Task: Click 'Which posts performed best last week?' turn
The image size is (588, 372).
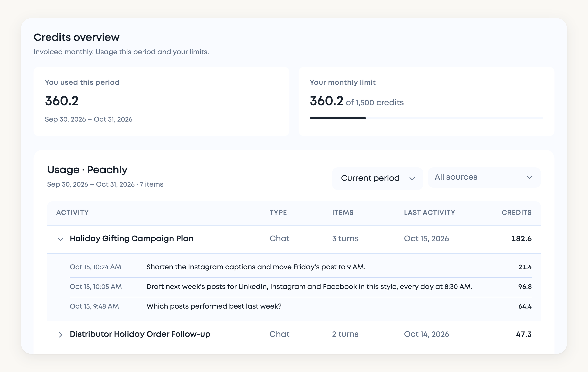Action: 214,306
